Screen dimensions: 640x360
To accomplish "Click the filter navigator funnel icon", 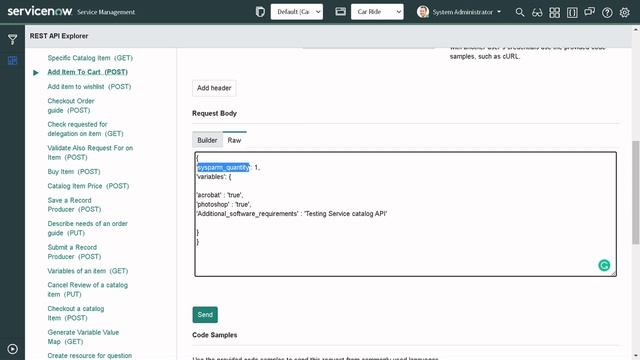I will 12,39.
